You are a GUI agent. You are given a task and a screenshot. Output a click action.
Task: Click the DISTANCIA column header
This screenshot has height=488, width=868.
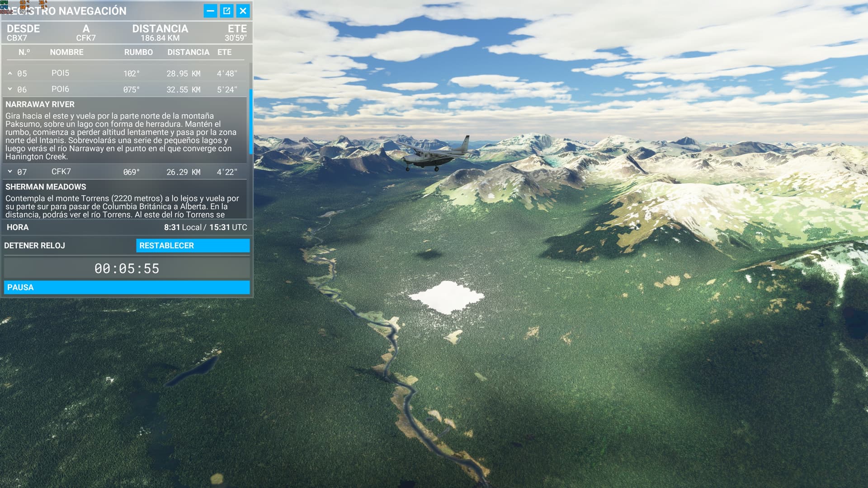click(x=188, y=52)
